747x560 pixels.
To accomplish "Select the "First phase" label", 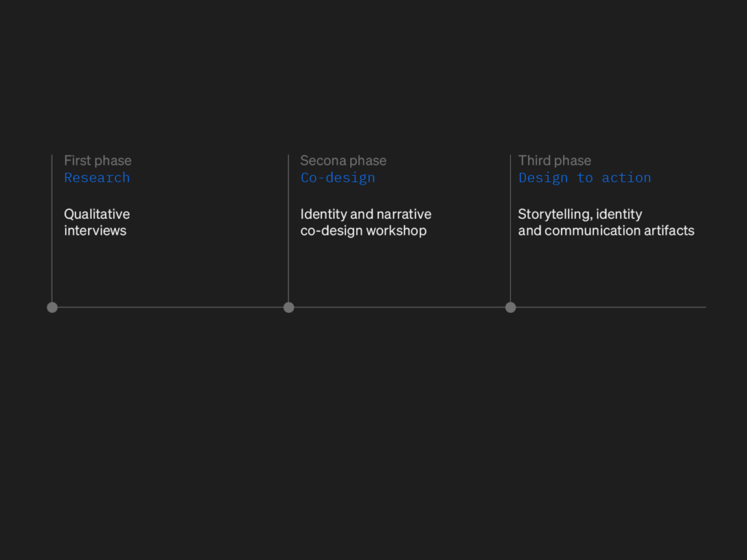I will pos(98,160).
